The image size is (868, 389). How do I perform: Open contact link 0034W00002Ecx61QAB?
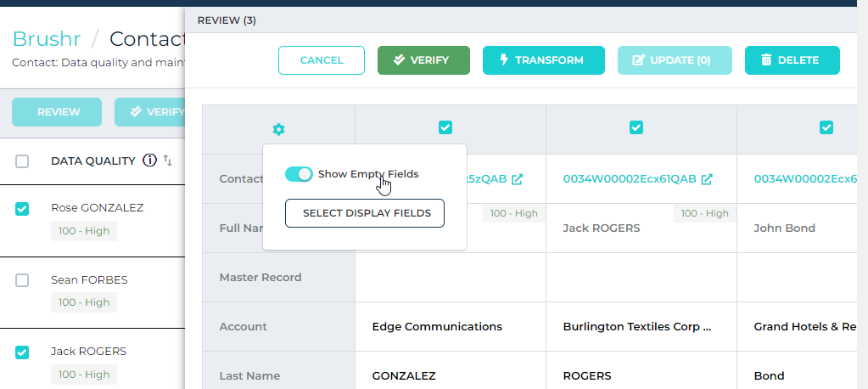pos(630,179)
